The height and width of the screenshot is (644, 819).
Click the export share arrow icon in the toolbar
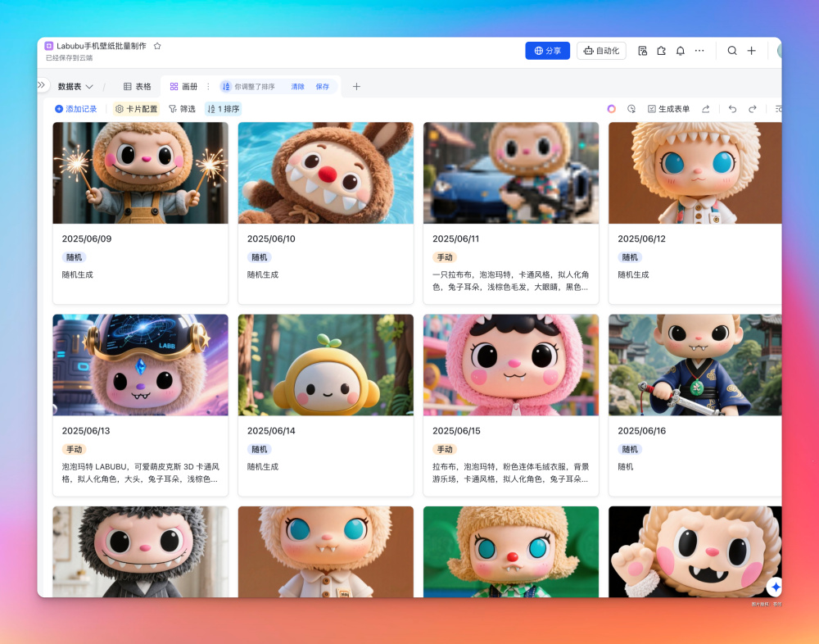click(706, 109)
